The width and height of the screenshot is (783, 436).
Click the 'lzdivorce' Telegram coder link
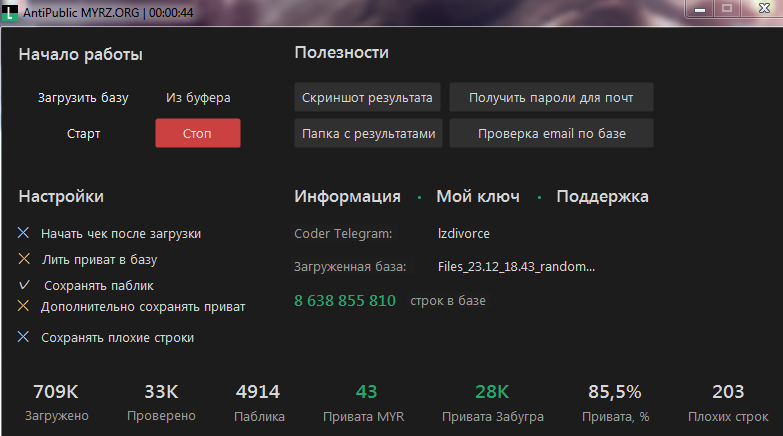464,234
